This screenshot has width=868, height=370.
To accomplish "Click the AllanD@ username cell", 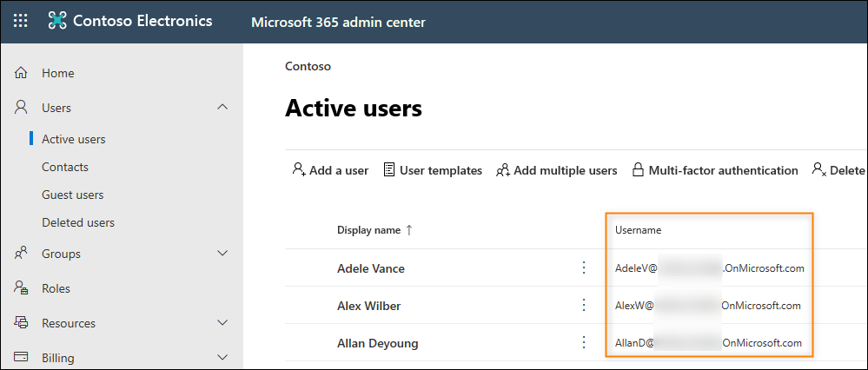I will (709, 343).
